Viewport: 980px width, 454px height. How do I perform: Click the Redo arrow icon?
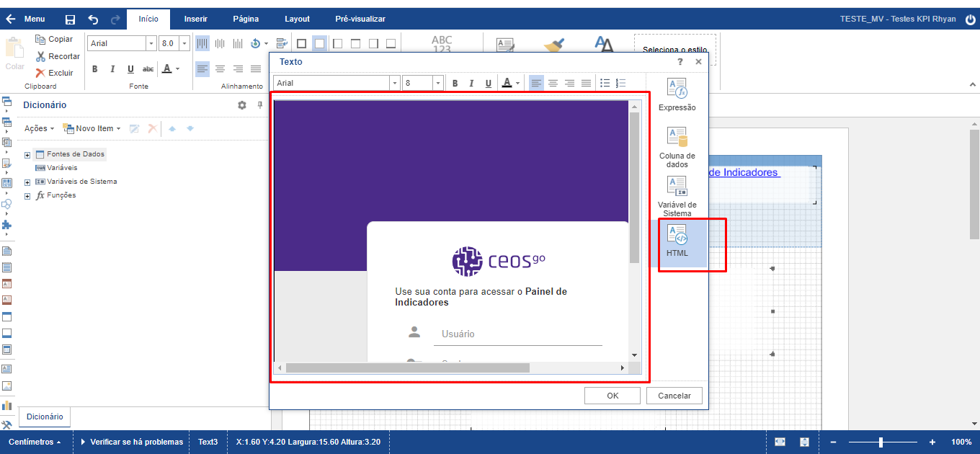[116, 19]
